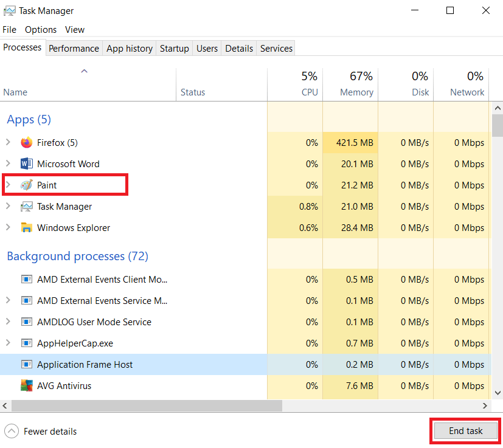Click the Fewer details link

click(x=50, y=432)
